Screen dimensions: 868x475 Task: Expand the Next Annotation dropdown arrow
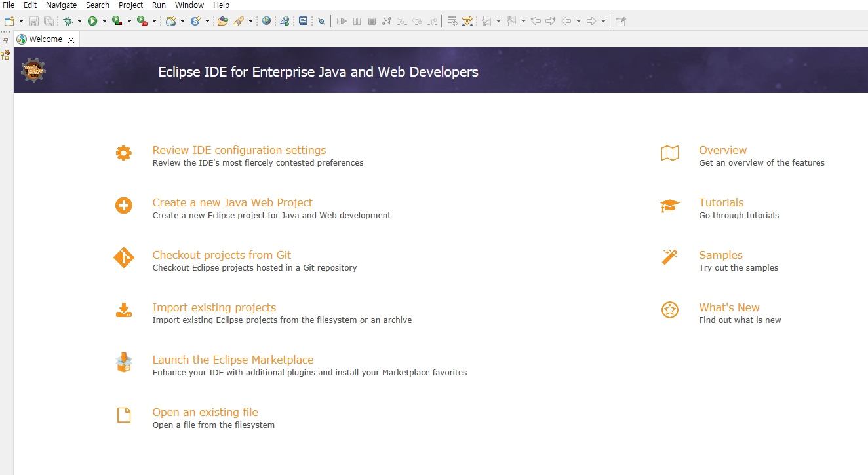coord(498,21)
